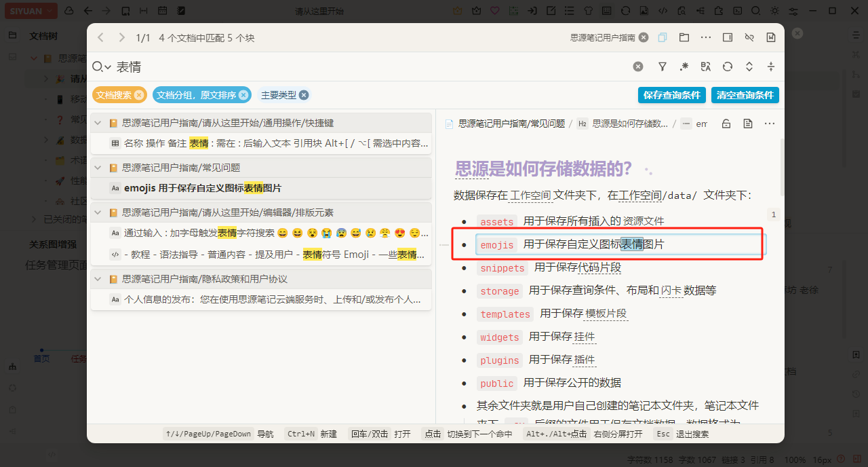Click the 常见问题 breadcrumb path

[511, 124]
